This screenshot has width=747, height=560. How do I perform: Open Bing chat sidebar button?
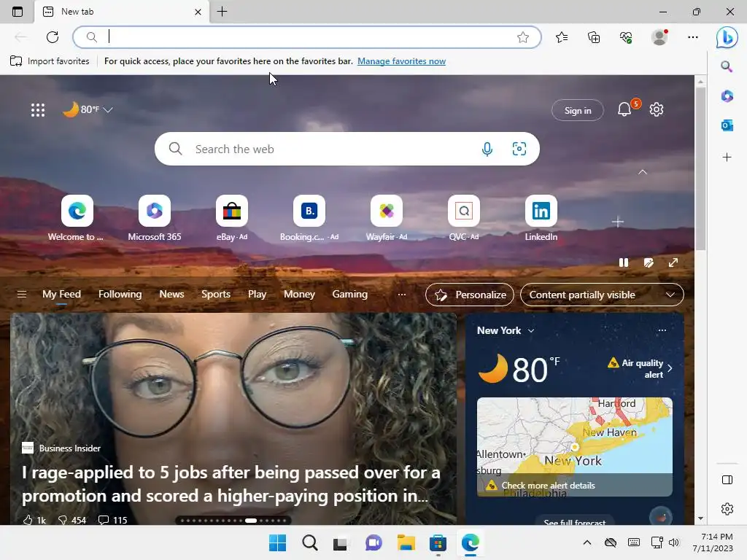pos(727,37)
